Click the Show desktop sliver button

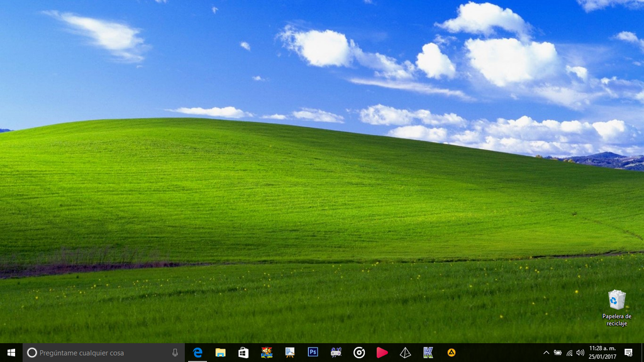(x=642, y=353)
